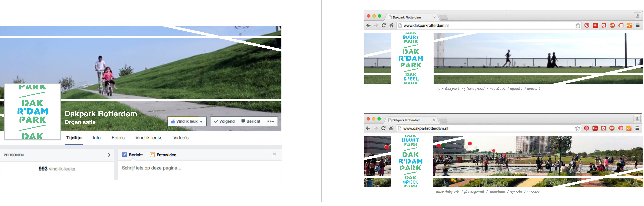The image size is (644, 206).
Task: Click DAK R'DAM PARK logo beside fountain photo
Action: point(411,161)
